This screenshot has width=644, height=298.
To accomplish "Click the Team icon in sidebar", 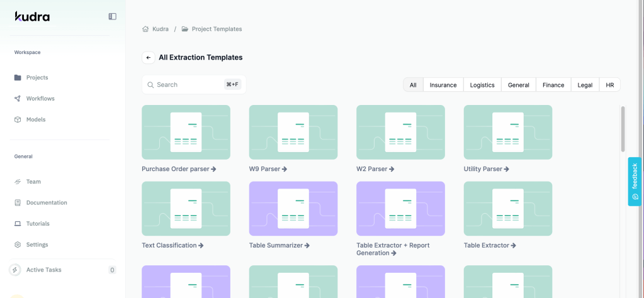I will tap(18, 182).
